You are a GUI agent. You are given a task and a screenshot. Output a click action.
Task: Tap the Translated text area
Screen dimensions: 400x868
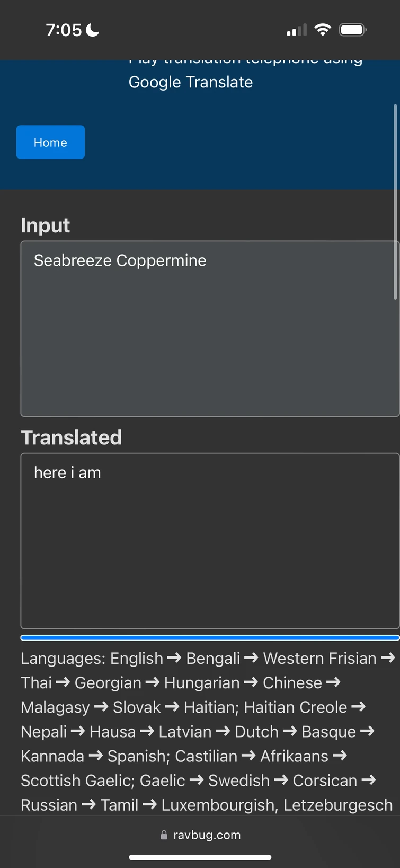(x=210, y=541)
